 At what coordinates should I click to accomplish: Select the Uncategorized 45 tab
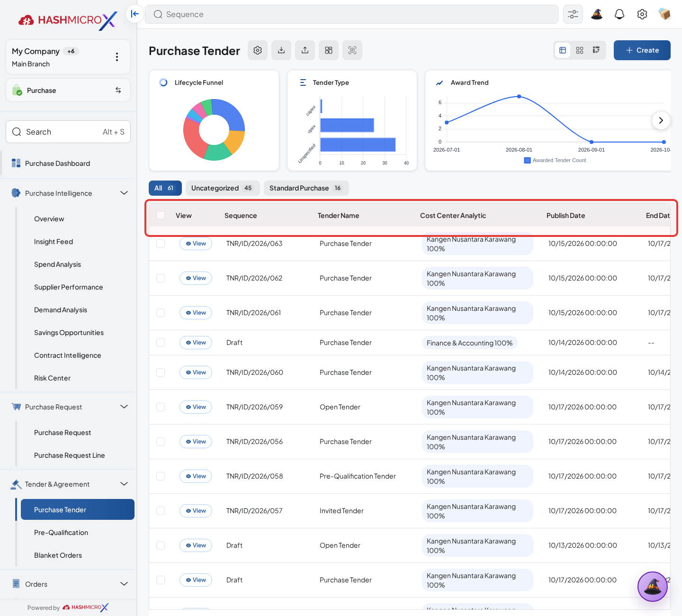point(223,188)
